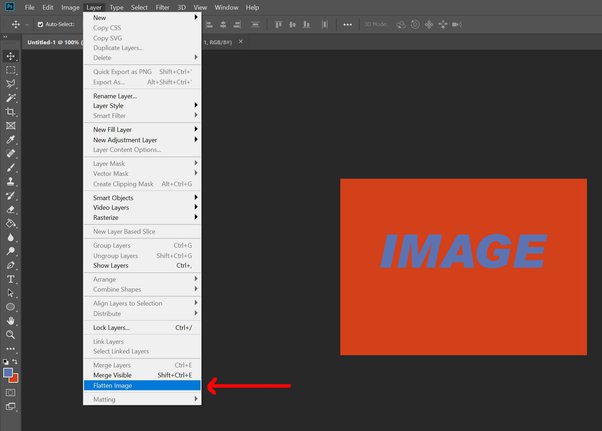Select the Zoom tool
Screen dimensions: 602x431
pos(11,335)
